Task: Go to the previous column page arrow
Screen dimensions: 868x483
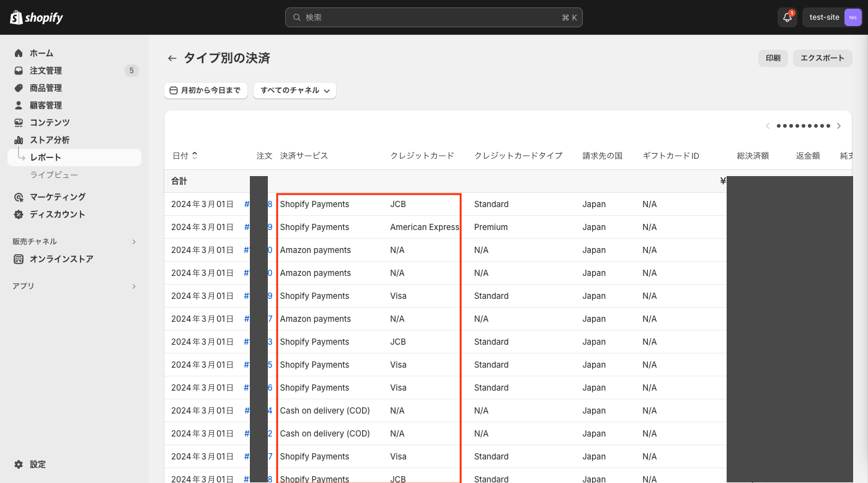Action: [x=768, y=126]
